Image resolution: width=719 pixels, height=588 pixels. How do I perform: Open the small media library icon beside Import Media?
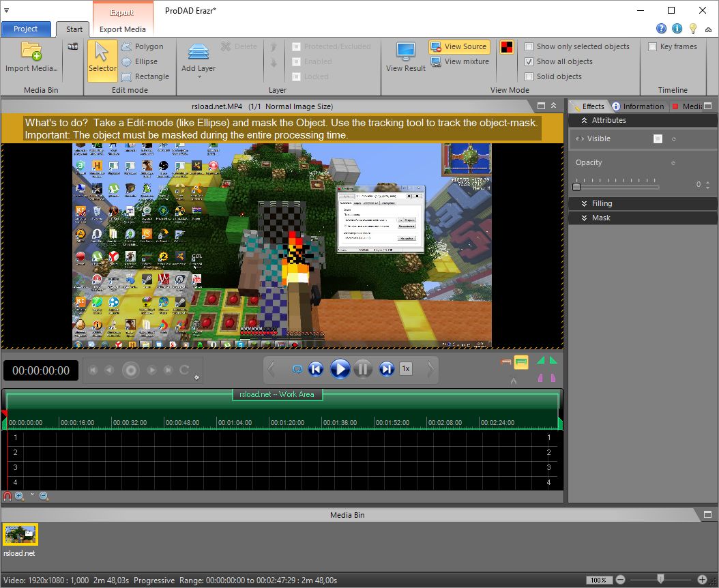pos(73,46)
